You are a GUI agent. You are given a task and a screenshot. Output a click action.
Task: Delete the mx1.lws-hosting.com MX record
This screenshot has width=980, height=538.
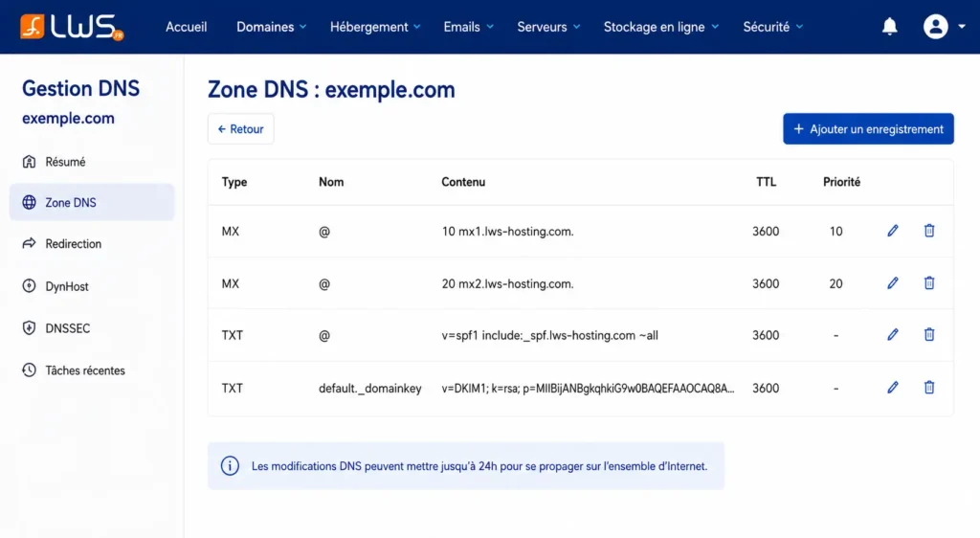point(929,231)
